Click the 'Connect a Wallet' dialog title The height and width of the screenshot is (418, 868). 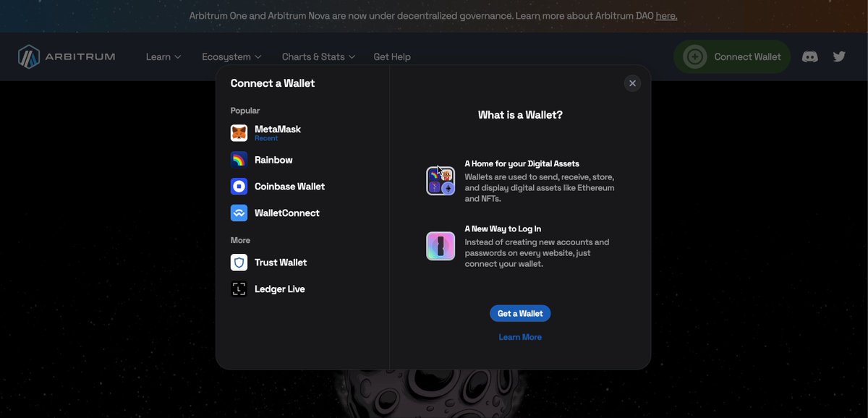pyautogui.click(x=273, y=83)
